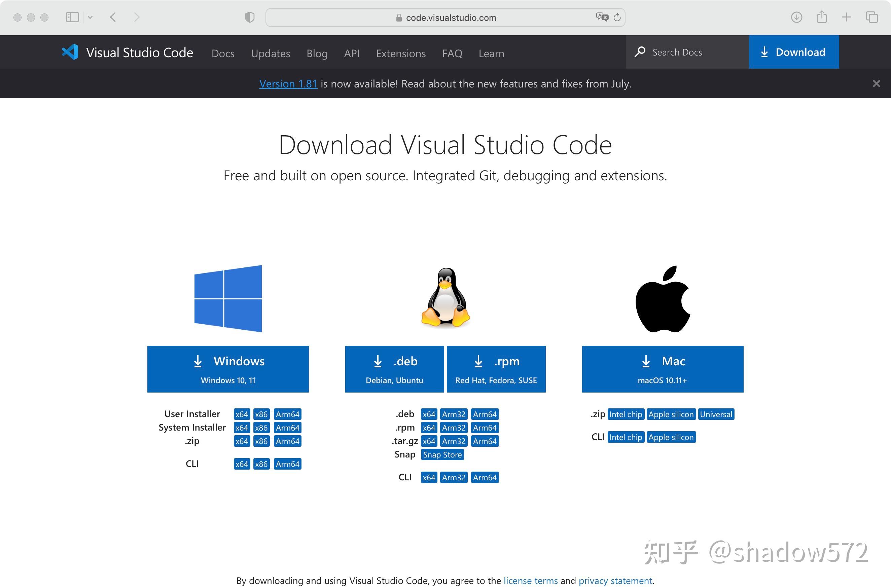Click the magnifier icon in Search Docs
Image resolution: width=891 pixels, height=588 pixels.
pos(641,52)
